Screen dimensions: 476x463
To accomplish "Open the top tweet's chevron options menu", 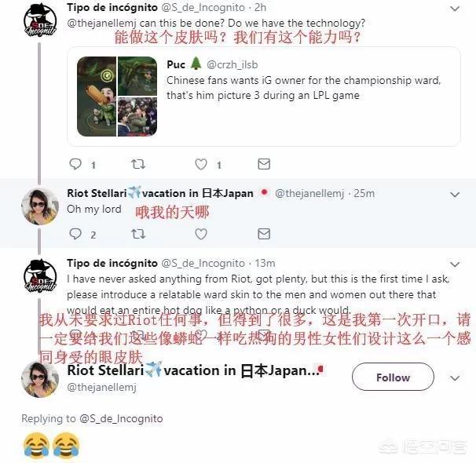I will (x=455, y=9).
